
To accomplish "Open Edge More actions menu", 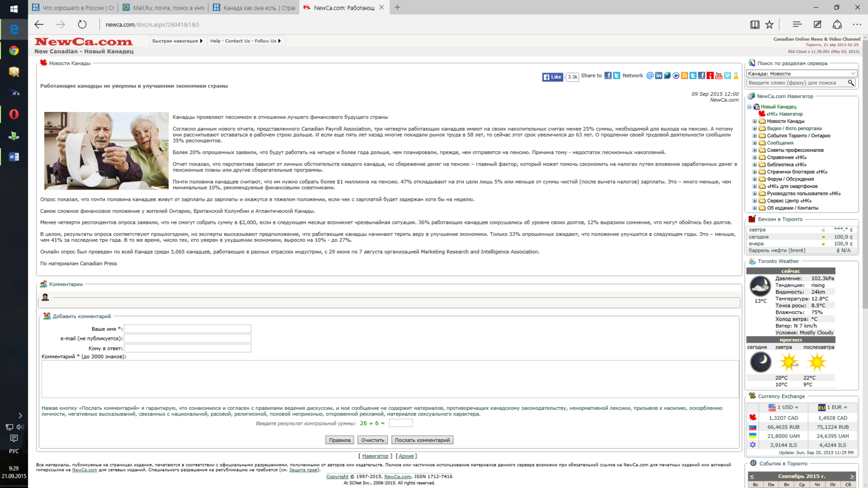I will click(x=857, y=24).
